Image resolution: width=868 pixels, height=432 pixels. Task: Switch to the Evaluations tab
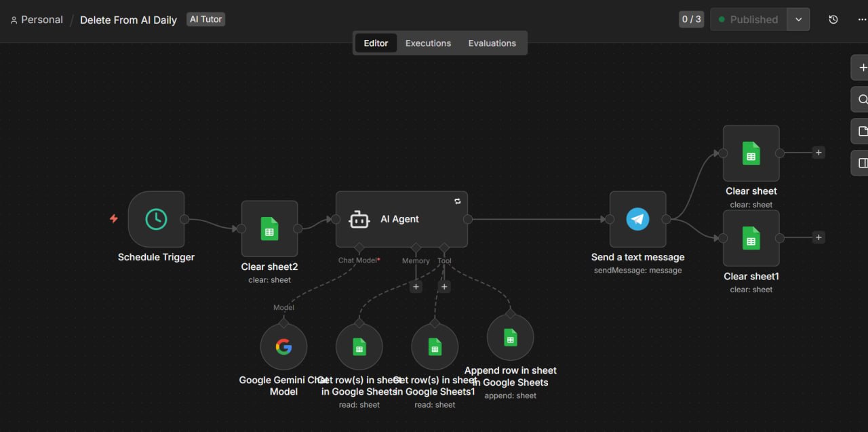click(492, 43)
